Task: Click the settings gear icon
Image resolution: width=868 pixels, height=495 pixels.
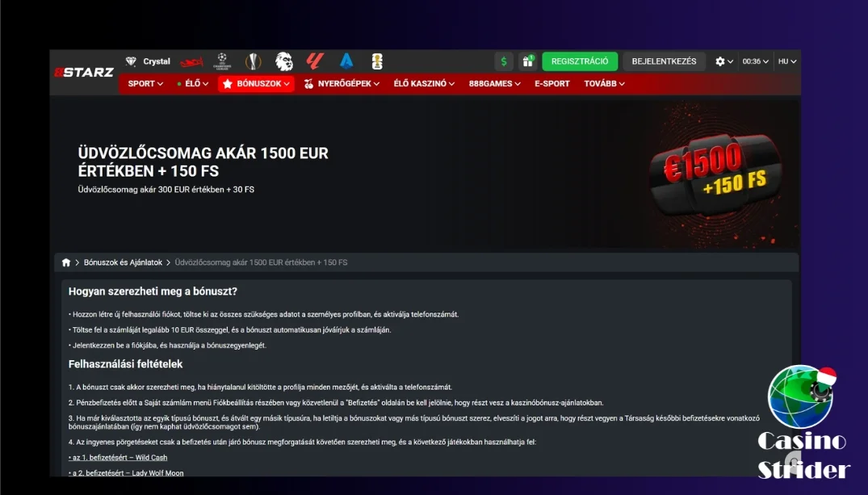Action: (719, 61)
